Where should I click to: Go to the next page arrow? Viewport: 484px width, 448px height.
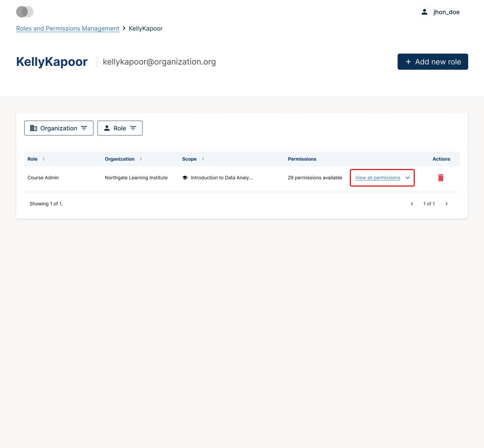446,204
